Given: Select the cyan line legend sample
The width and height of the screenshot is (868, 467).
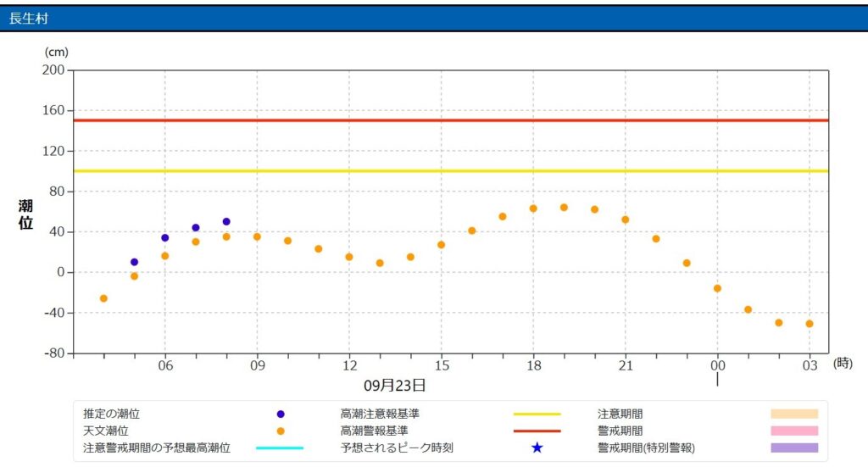Looking at the screenshot, I should (280, 448).
